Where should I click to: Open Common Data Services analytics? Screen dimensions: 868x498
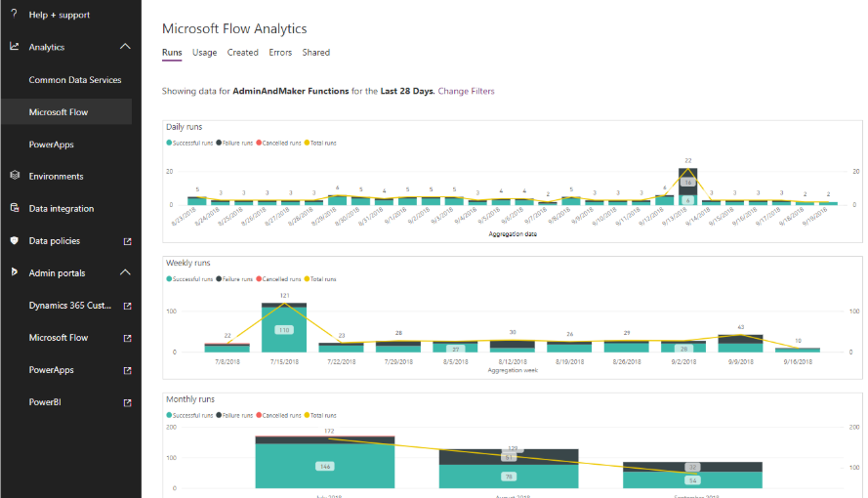[x=75, y=80]
